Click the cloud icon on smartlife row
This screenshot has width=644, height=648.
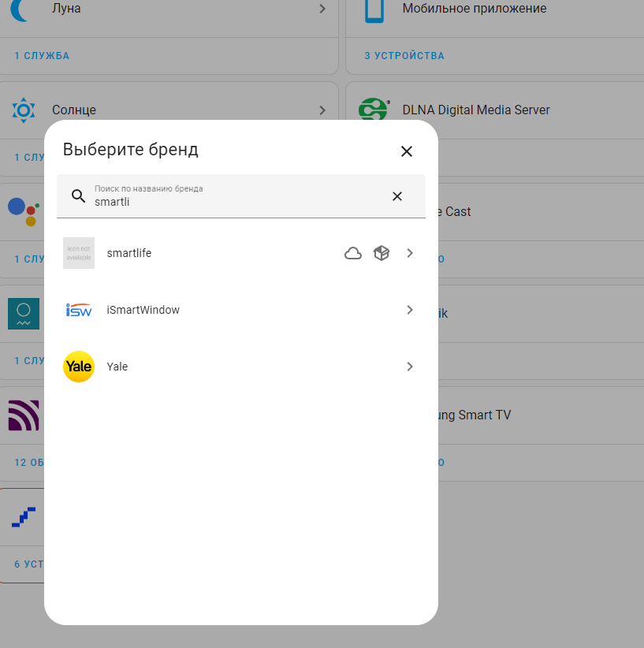pos(352,253)
